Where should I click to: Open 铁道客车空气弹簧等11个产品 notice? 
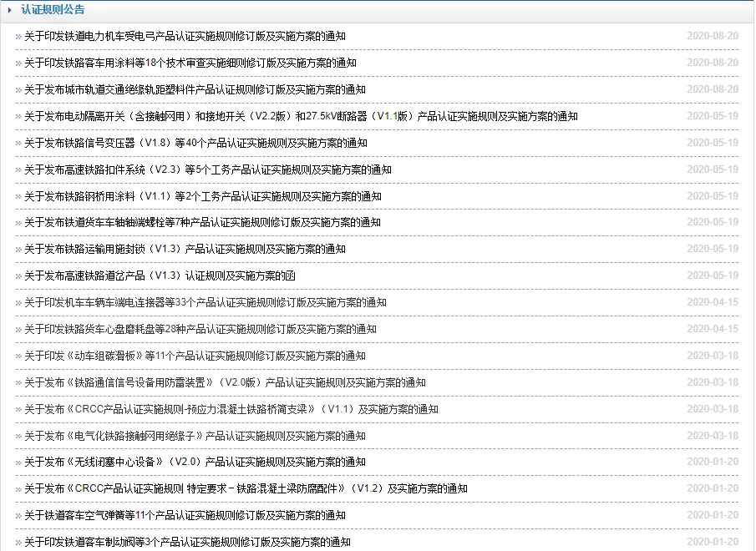coord(185,515)
